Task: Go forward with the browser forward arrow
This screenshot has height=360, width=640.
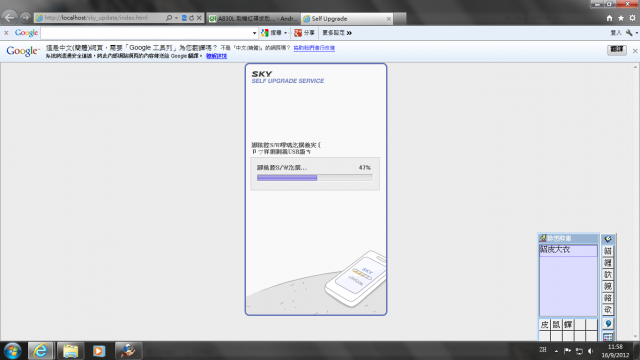Action: pos(25,18)
